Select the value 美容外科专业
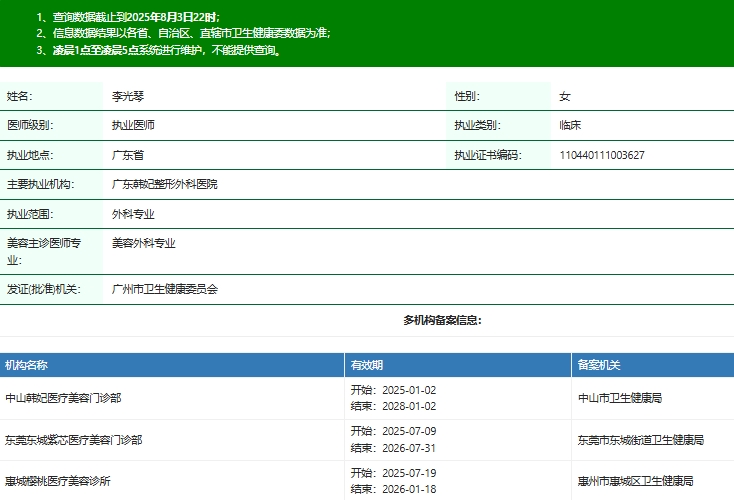 pyautogui.click(x=143, y=243)
